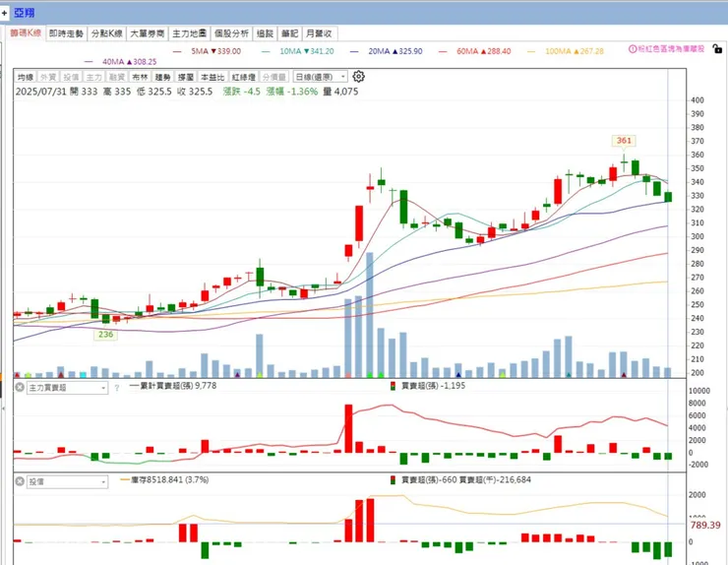The image size is (728, 565).
Task: Click the 買賣超(千)-216,684 text
Action: point(495,479)
